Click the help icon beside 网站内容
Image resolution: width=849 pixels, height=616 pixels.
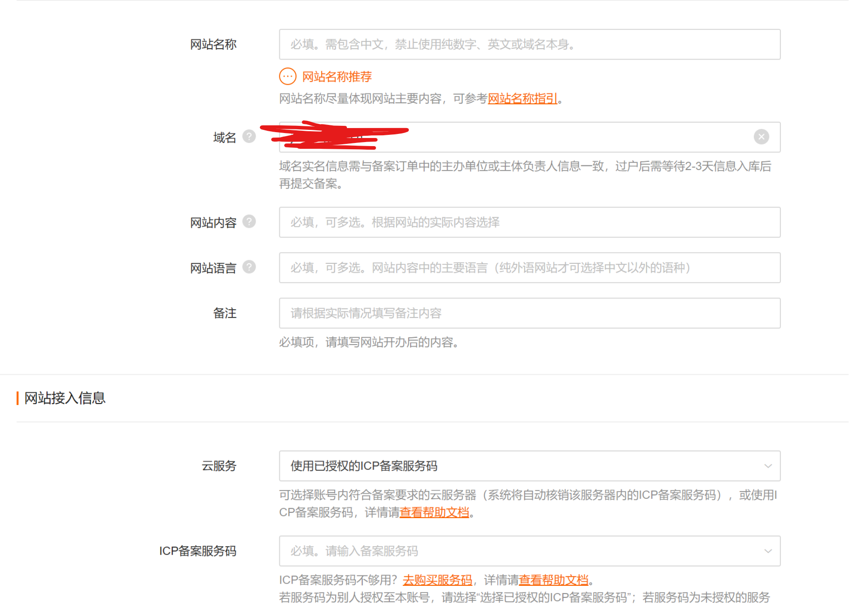pyautogui.click(x=249, y=221)
